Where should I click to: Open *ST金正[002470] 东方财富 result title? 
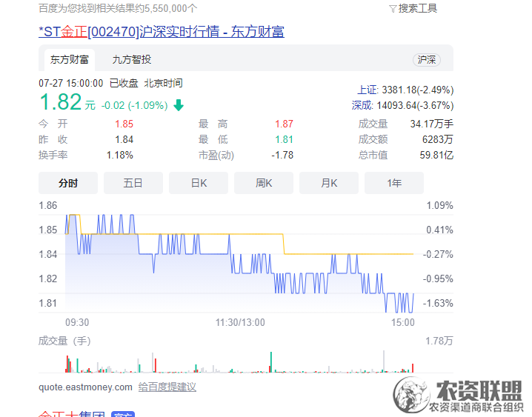tap(162, 32)
